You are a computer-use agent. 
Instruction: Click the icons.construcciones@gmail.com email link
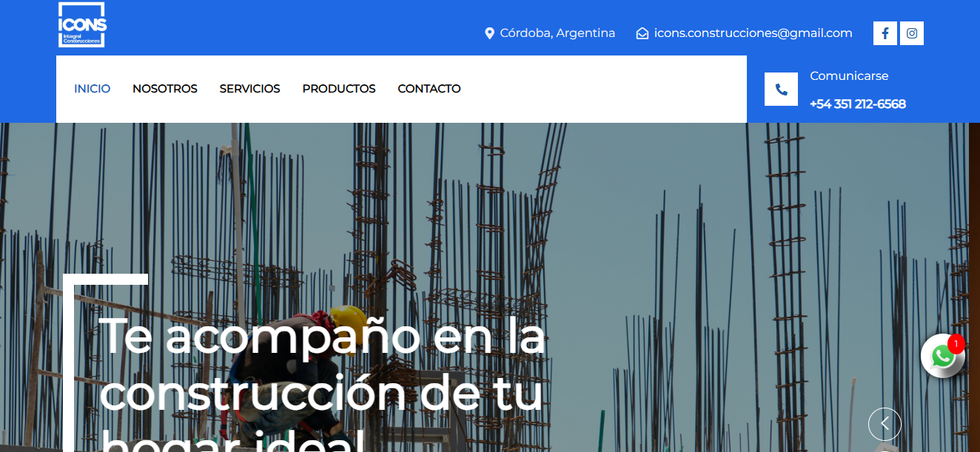(754, 33)
